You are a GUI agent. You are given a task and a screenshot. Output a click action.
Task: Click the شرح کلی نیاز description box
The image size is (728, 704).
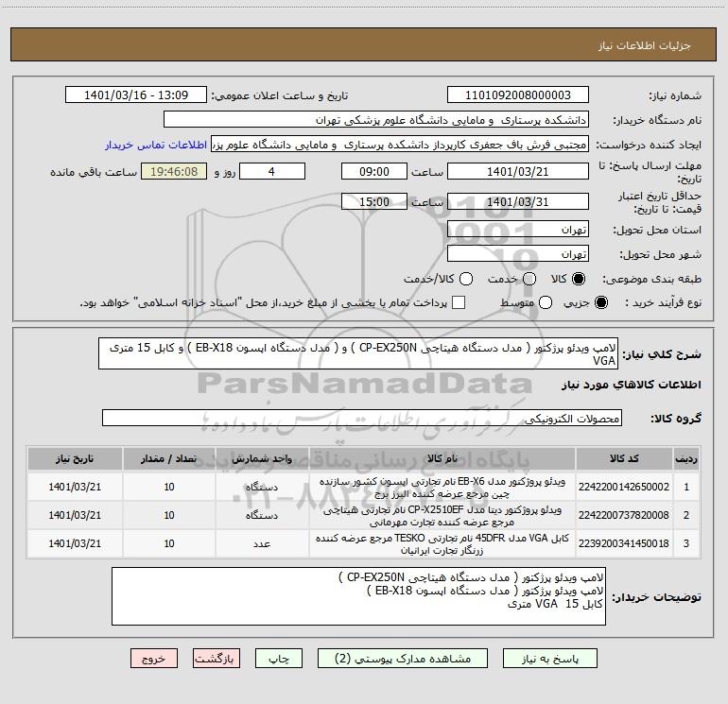pos(358,353)
